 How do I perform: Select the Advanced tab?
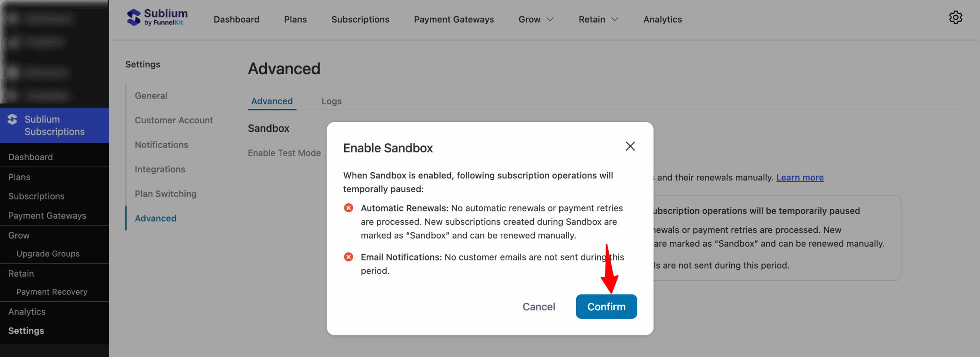[271, 101]
